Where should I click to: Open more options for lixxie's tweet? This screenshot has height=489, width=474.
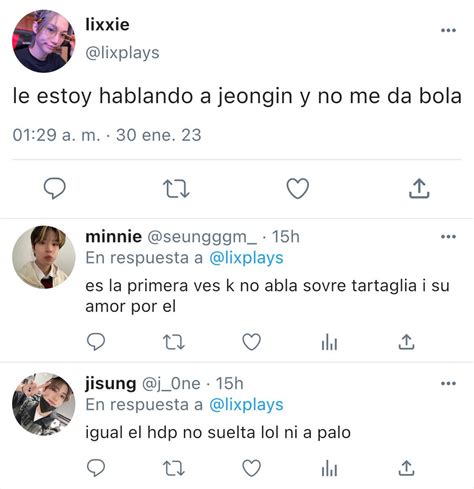448,30
